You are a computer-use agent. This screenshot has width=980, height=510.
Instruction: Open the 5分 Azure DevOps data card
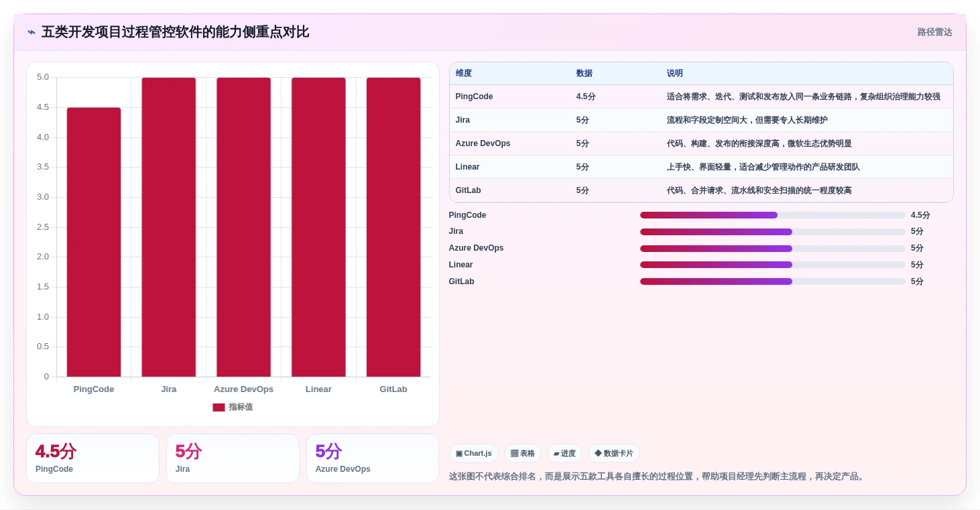(373, 458)
